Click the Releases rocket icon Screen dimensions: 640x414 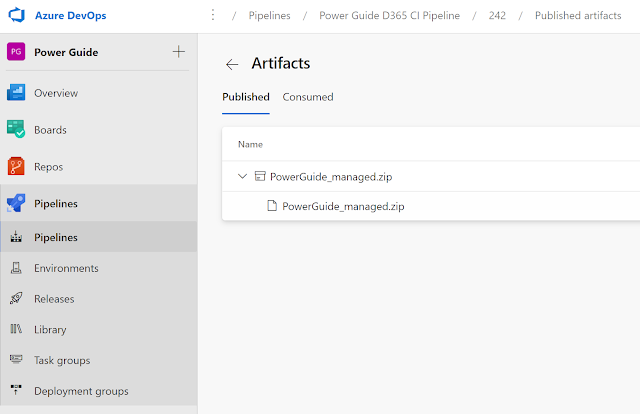[16, 298]
